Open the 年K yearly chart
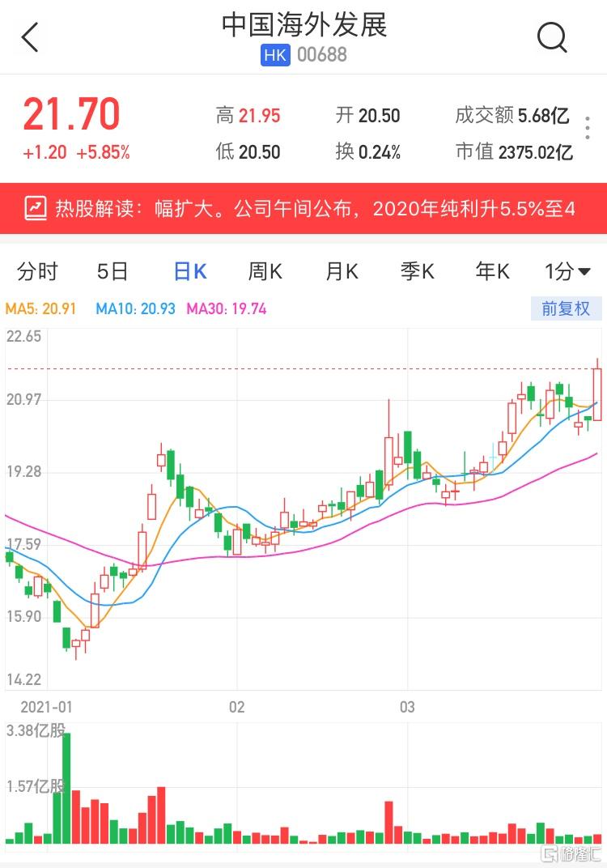This screenshot has height=868, width=607. pyautogui.click(x=493, y=272)
